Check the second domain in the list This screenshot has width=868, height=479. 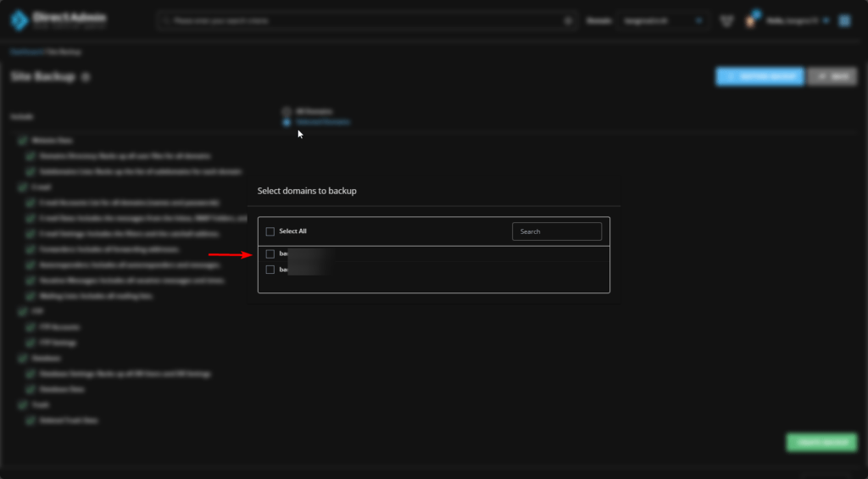pyautogui.click(x=270, y=270)
